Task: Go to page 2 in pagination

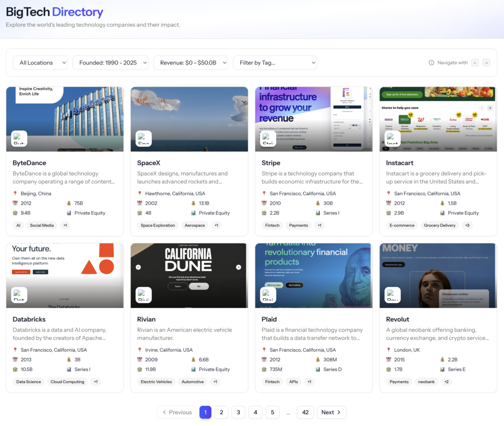Action: point(221,412)
